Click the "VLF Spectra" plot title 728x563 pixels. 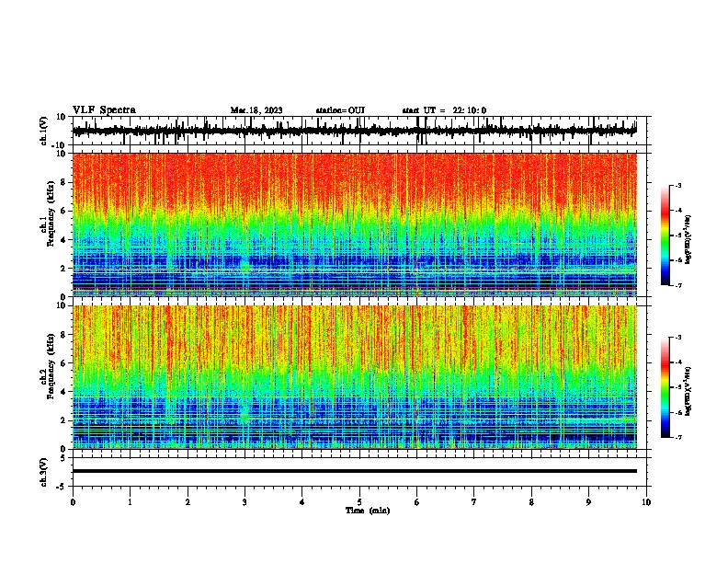(104, 110)
